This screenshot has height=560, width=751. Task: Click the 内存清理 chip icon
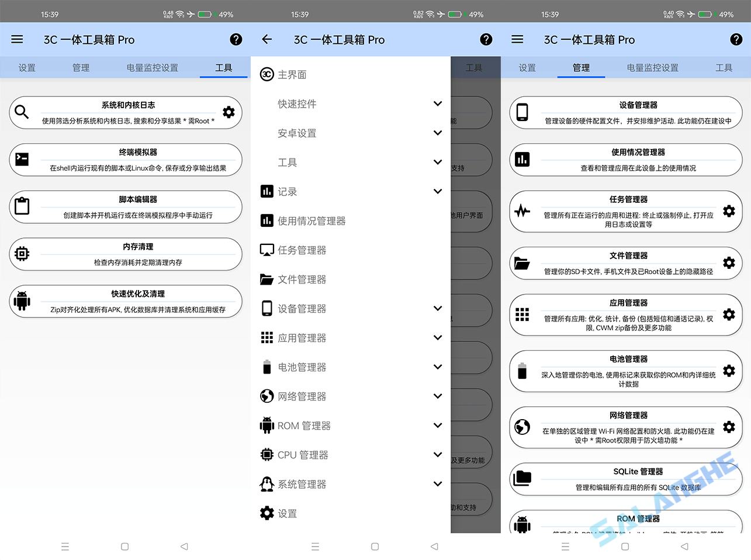tap(23, 254)
